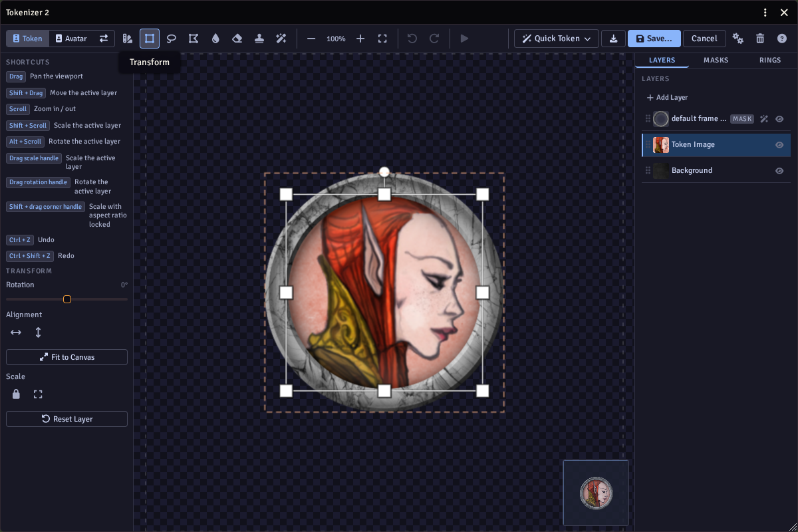Click the Reset Layer button
The image size is (798, 532).
click(x=66, y=419)
